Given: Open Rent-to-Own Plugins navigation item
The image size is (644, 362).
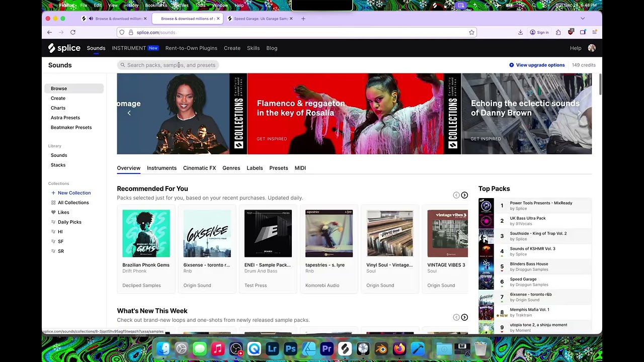Looking at the screenshot, I should point(191,48).
